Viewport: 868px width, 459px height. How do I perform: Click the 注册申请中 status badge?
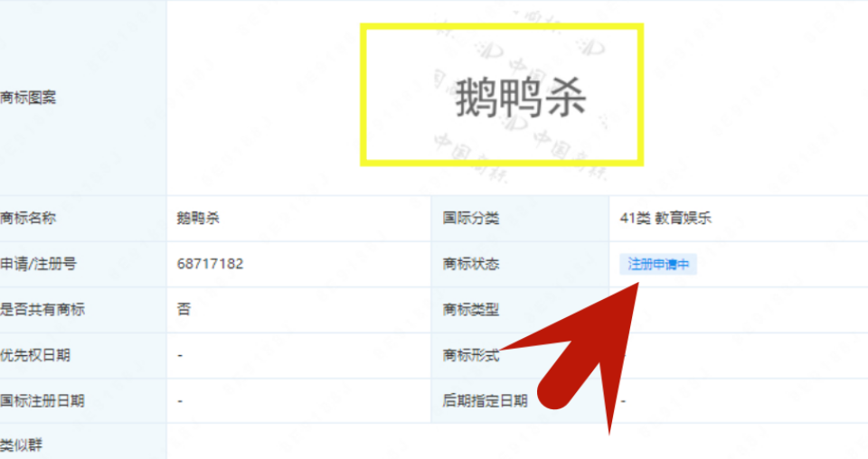(x=658, y=265)
